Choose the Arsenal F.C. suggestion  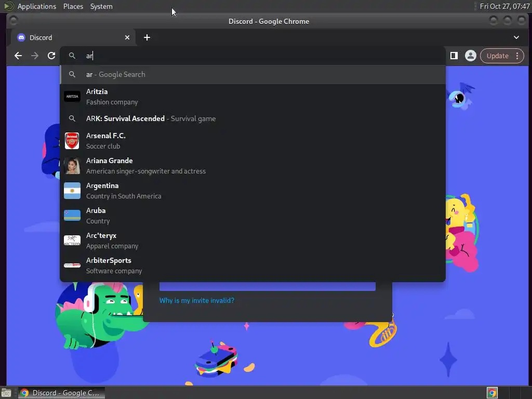click(253, 141)
